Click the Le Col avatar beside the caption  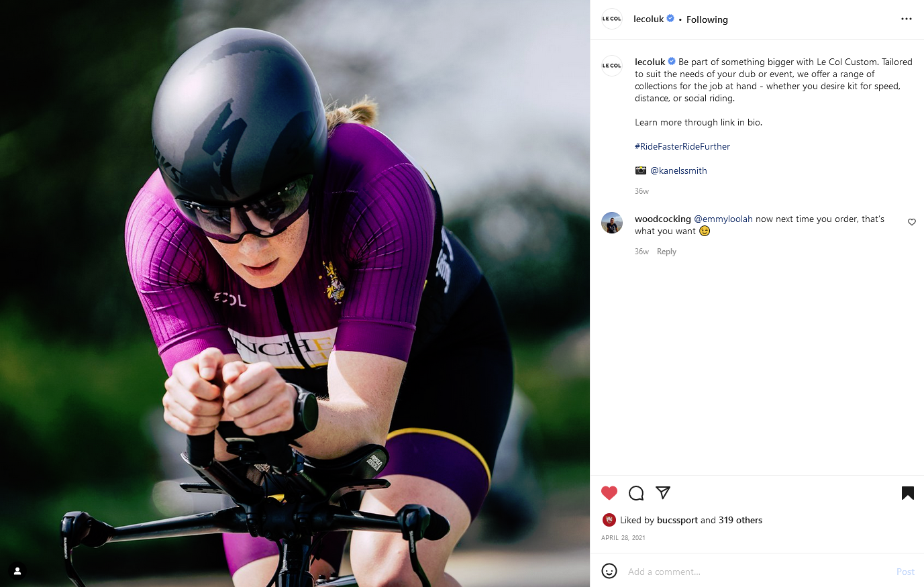[612, 66]
